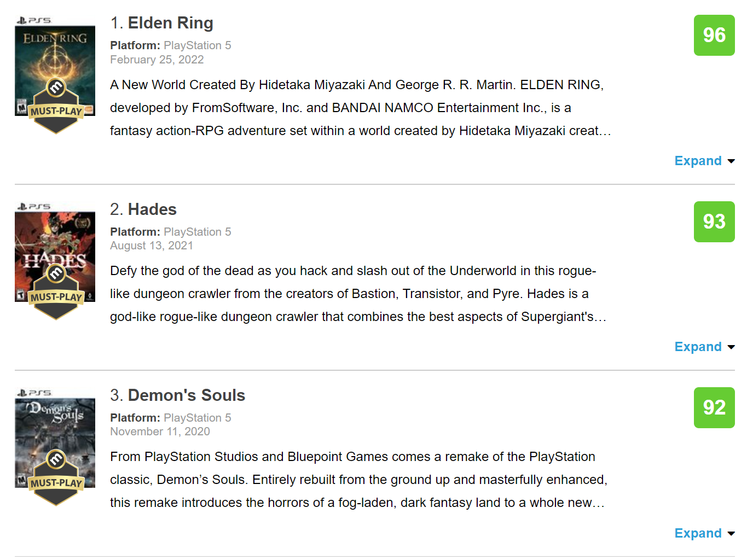747x560 pixels.
Task: Click the Hades summary text
Action: [356, 294]
